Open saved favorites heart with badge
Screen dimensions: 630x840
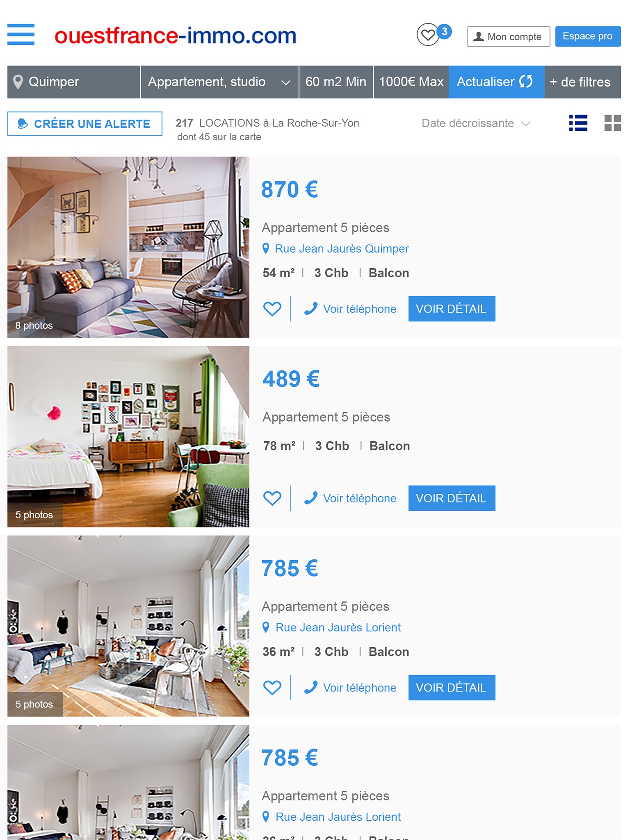click(x=434, y=34)
